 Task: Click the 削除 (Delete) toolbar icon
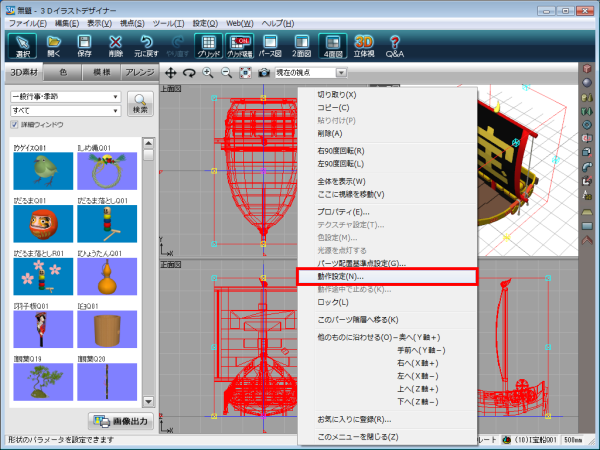[116, 44]
